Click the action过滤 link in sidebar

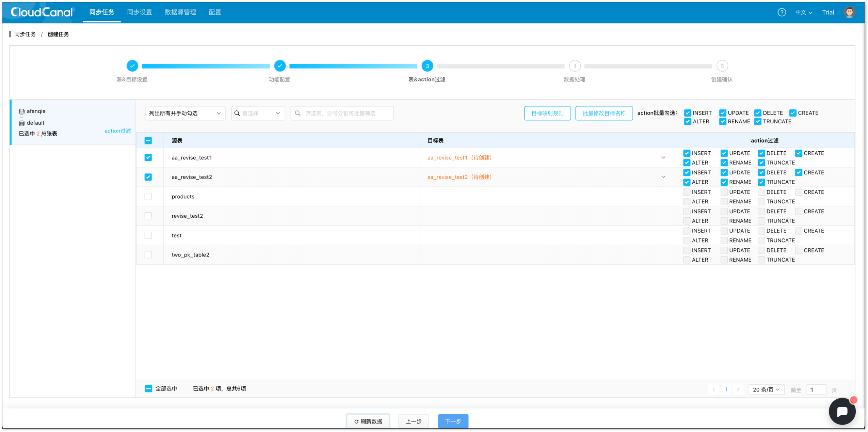tap(117, 131)
